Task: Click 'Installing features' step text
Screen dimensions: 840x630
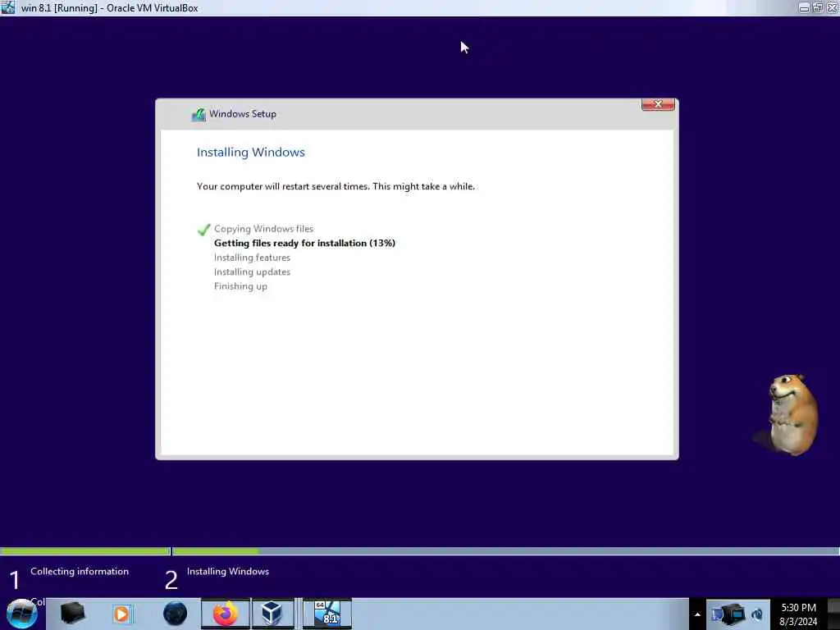Action: [x=253, y=258]
